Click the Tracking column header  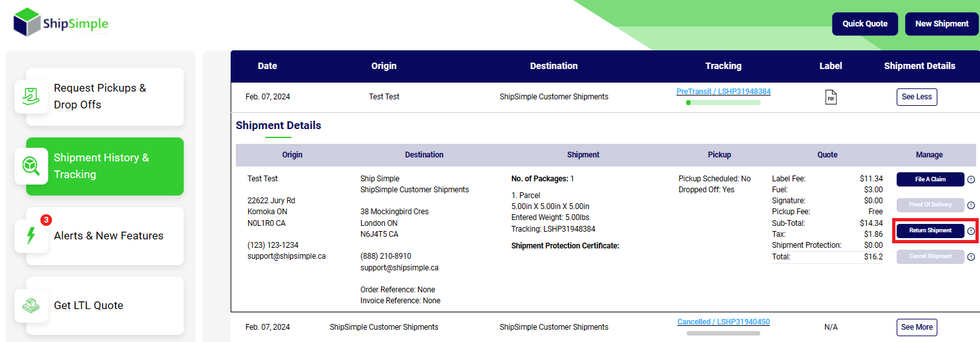click(724, 66)
